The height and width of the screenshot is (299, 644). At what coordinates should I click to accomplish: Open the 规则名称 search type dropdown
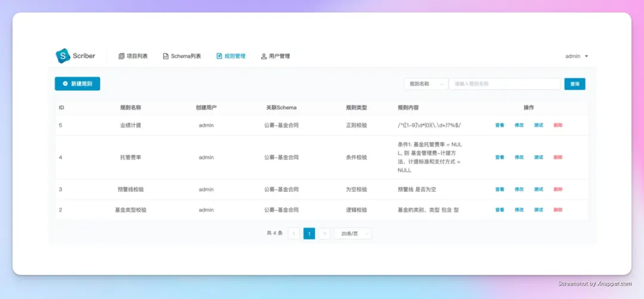pyautogui.click(x=426, y=83)
